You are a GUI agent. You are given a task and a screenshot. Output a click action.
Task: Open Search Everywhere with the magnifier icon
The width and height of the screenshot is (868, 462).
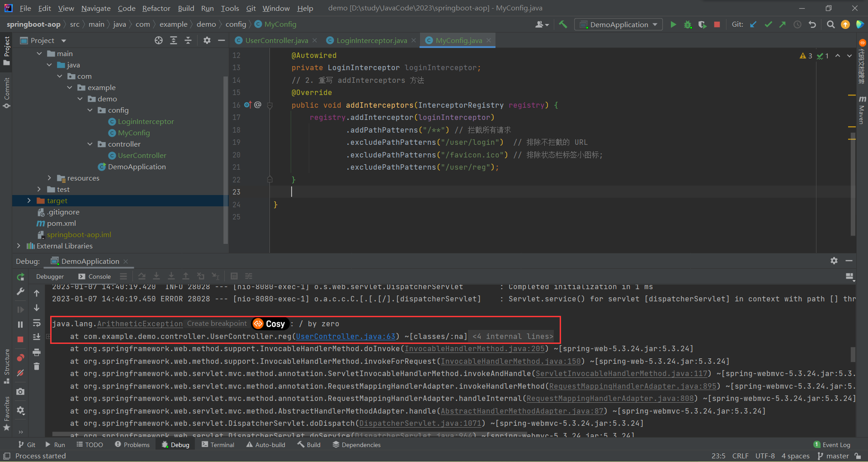pos(830,24)
